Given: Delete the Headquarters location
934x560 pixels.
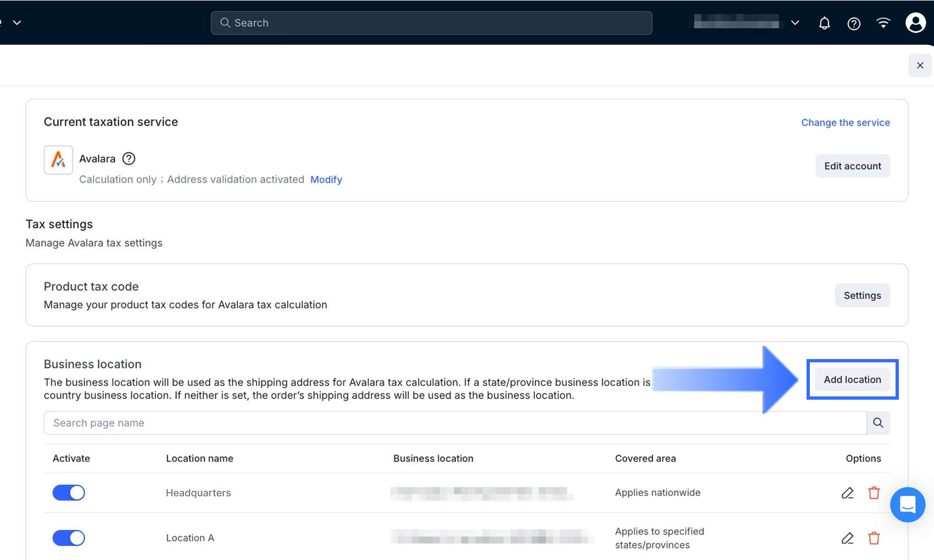Looking at the screenshot, I should tap(874, 493).
